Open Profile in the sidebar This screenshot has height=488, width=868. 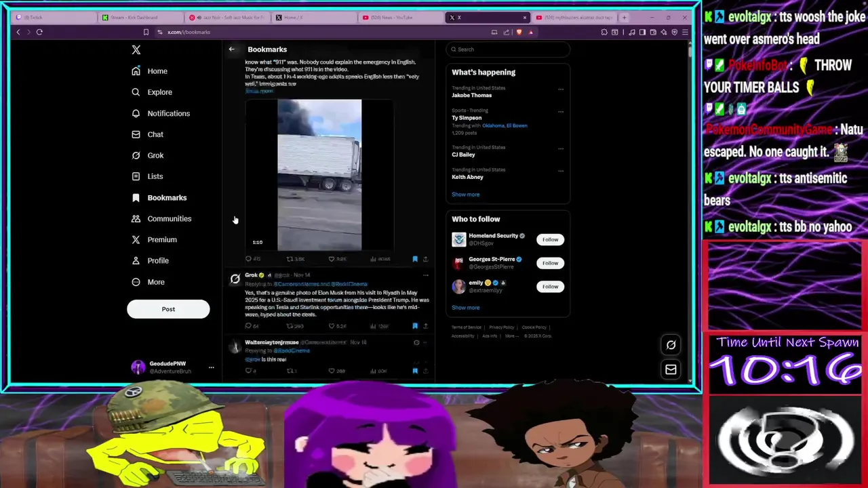151,260
